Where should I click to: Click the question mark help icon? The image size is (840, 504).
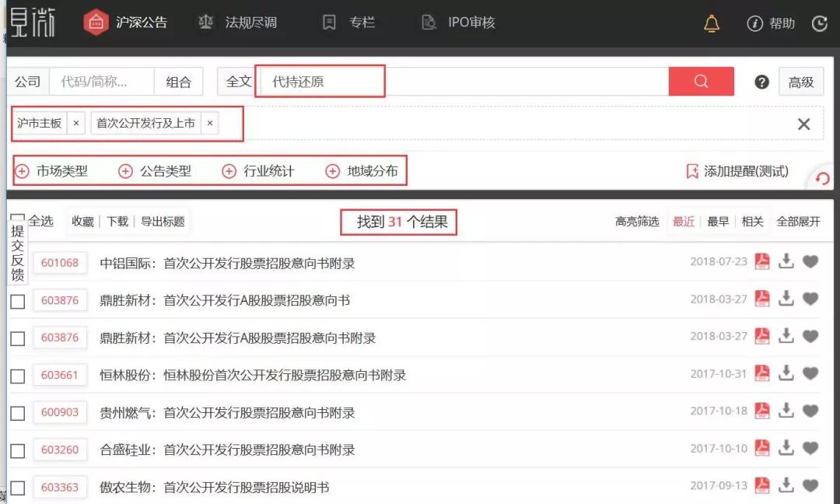pyautogui.click(x=761, y=82)
